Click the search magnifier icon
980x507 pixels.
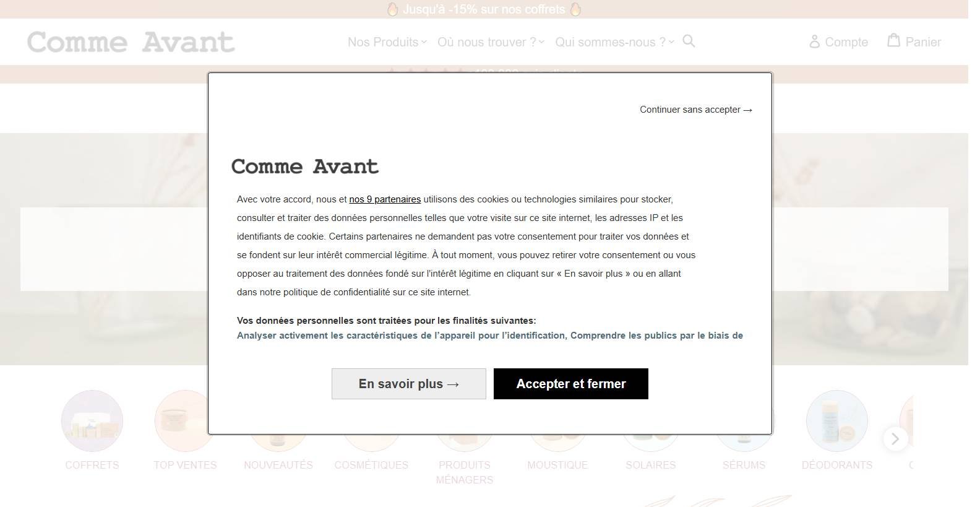[689, 41]
